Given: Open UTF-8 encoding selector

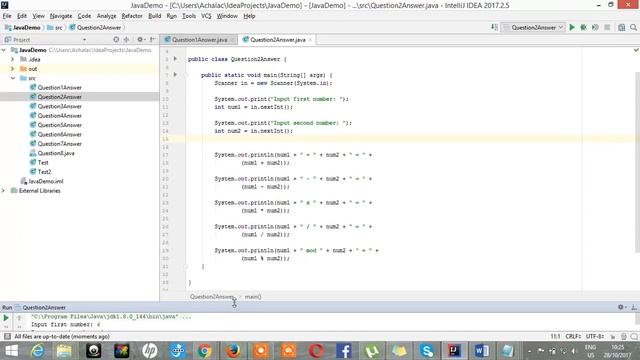Looking at the screenshot, I should pos(595,336).
